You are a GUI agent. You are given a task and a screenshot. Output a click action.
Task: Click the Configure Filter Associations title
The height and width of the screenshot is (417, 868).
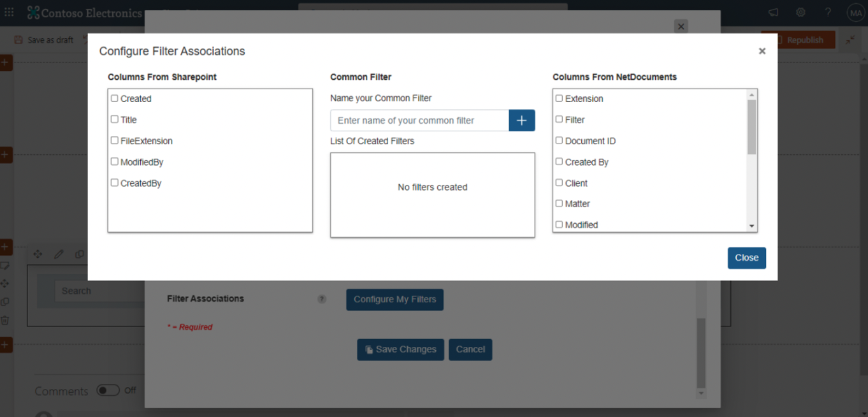click(172, 51)
